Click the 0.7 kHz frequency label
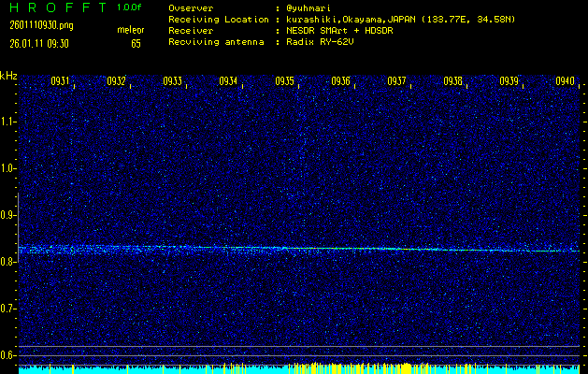 tap(9, 308)
